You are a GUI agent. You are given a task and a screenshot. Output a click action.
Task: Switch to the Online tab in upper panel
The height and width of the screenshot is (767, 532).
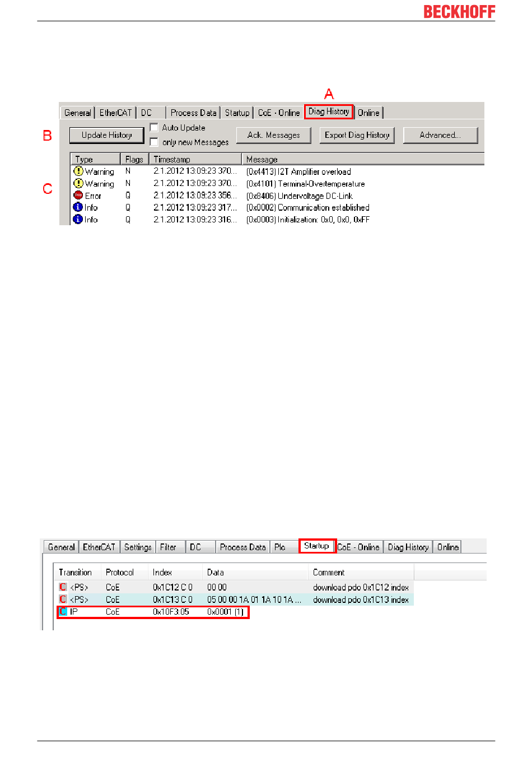(x=368, y=113)
